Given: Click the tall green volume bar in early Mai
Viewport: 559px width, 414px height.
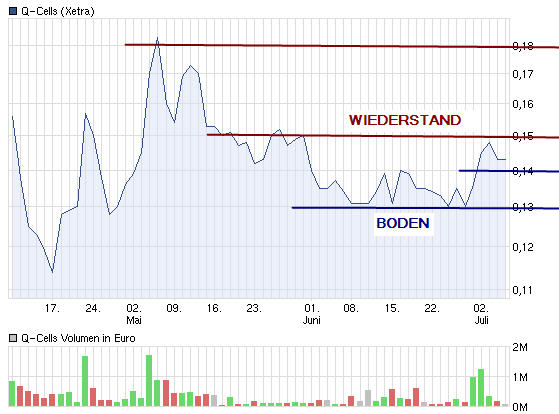Looking at the screenshot, I should [x=149, y=380].
